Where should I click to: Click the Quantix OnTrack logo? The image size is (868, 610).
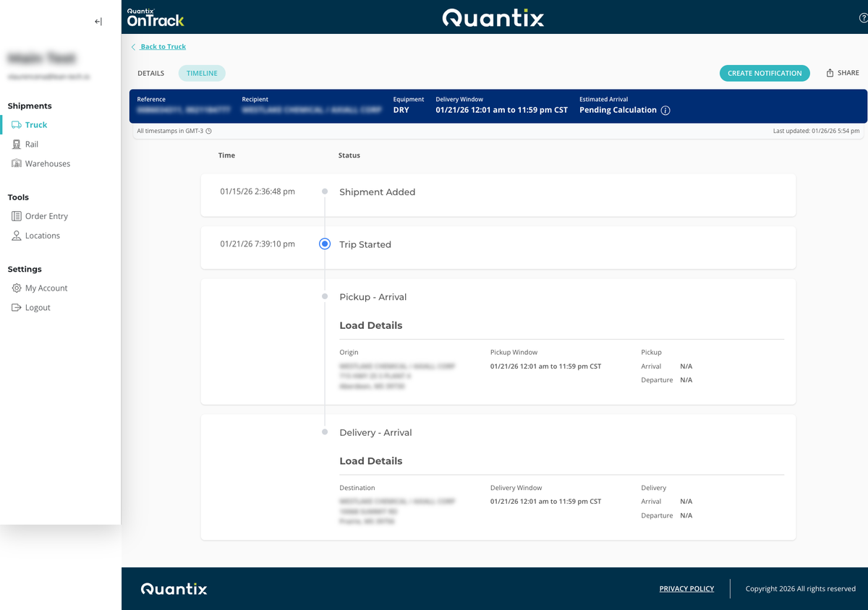(x=155, y=17)
